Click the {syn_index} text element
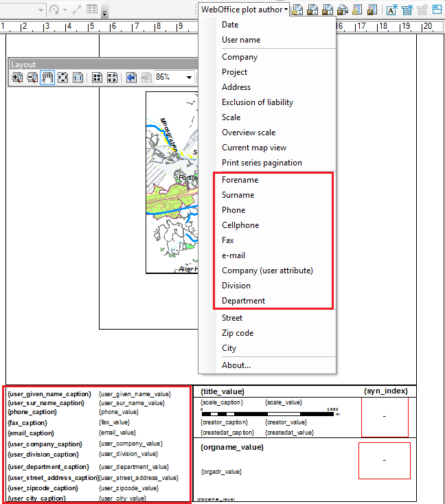The width and height of the screenshot is (445, 504). (x=386, y=391)
